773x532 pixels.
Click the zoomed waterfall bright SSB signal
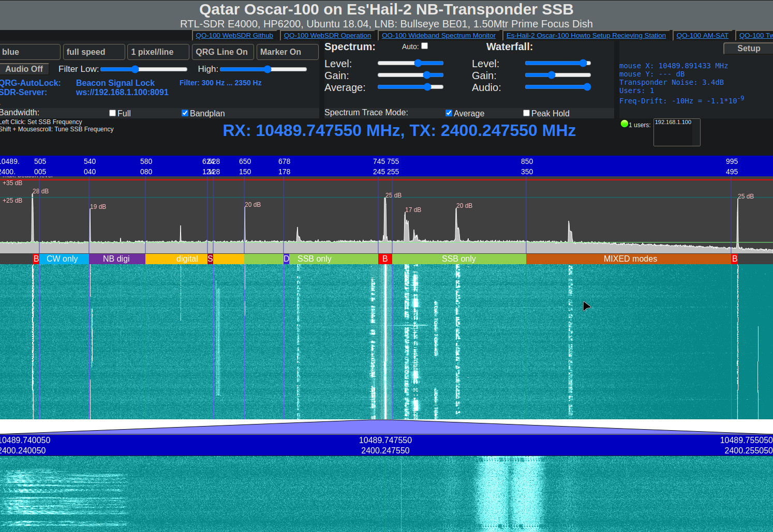511,494
